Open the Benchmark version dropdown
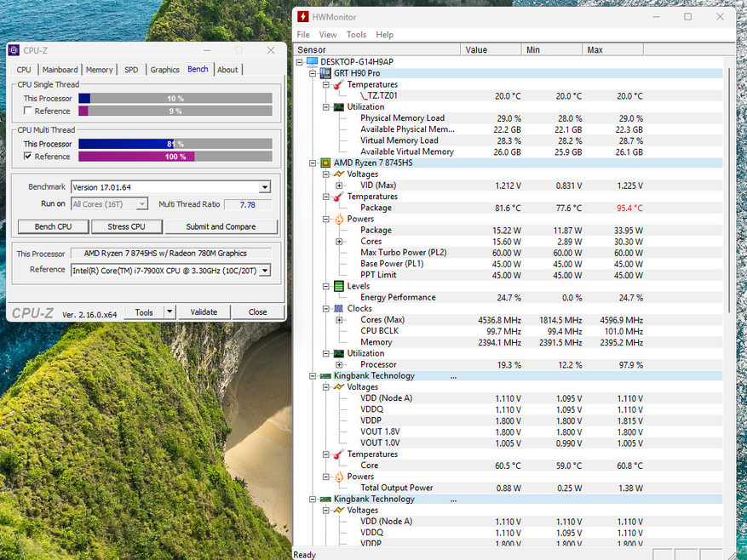747x560 pixels. click(x=265, y=187)
